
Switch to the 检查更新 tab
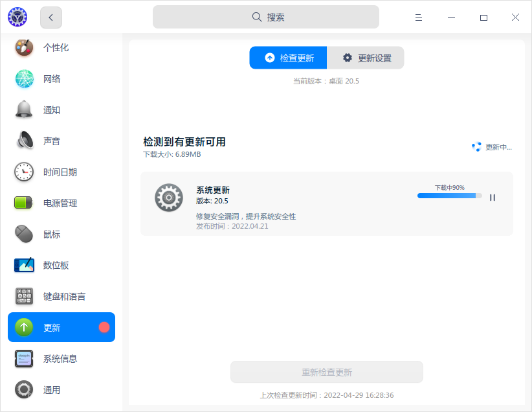click(x=288, y=58)
